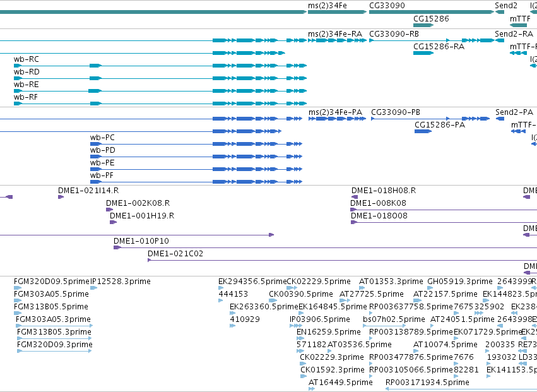
Task: Open the AT27725.5prime EST label
Action: point(372,294)
